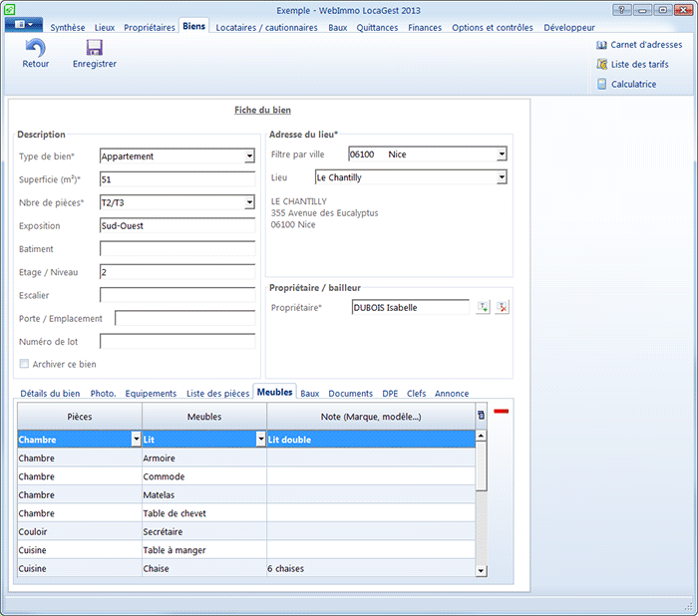This screenshot has height=616, width=698.
Task: Open the application menu button in the top-left
Action: 23,24
